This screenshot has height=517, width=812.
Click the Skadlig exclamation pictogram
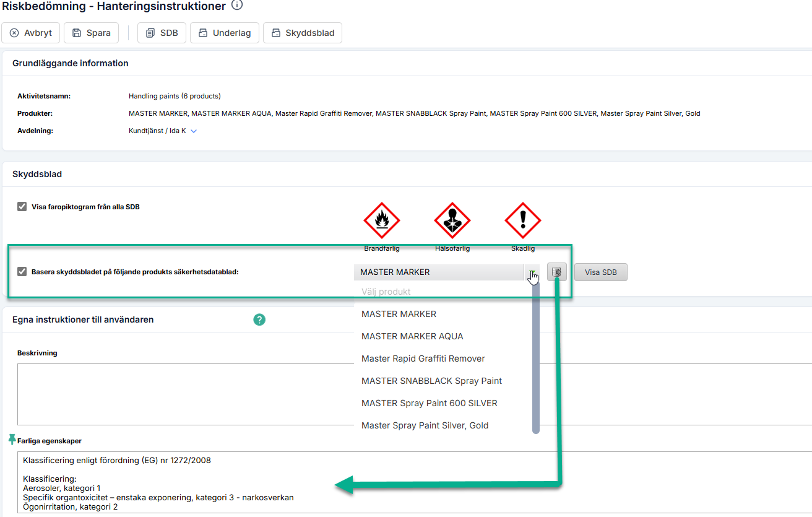pyautogui.click(x=523, y=220)
